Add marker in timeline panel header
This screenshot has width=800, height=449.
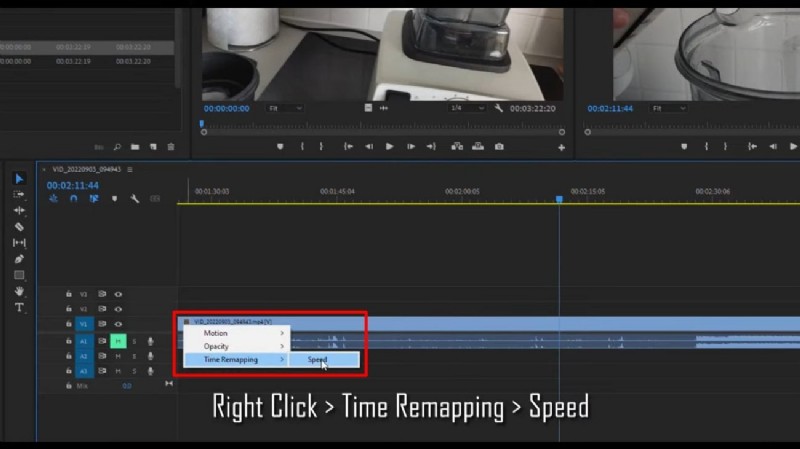click(114, 198)
